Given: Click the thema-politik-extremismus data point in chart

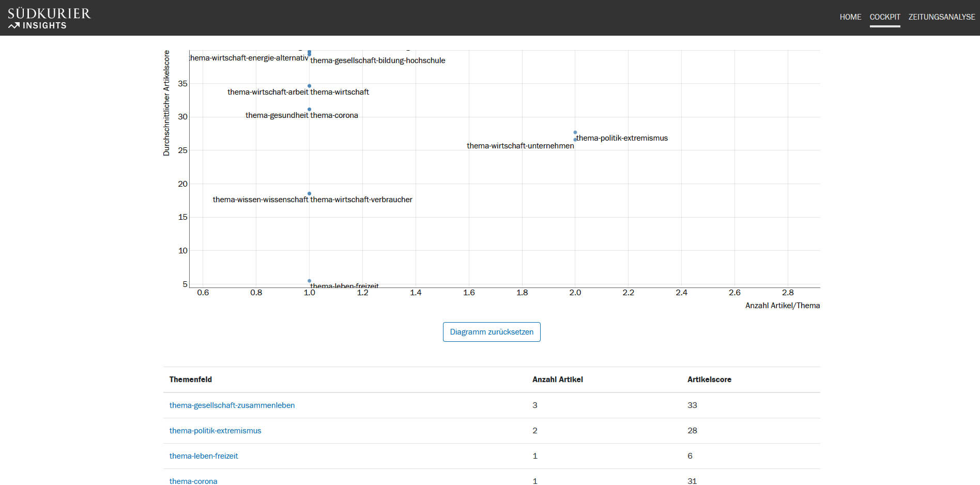Looking at the screenshot, I should point(575,132).
